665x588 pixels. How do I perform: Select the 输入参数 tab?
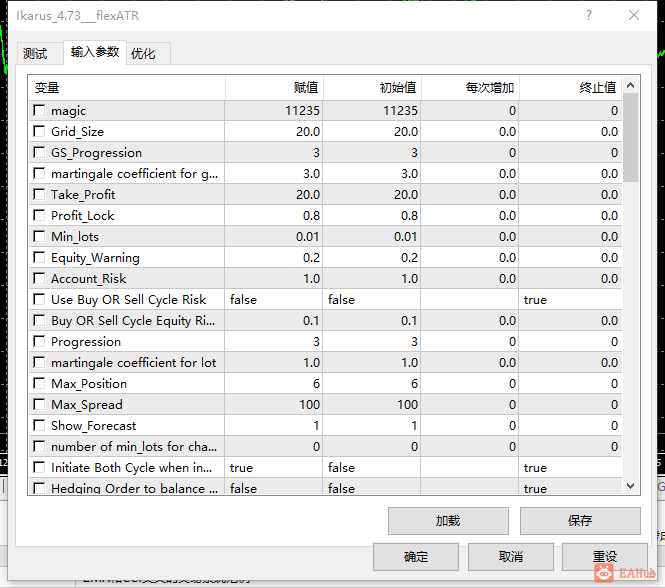(95, 52)
